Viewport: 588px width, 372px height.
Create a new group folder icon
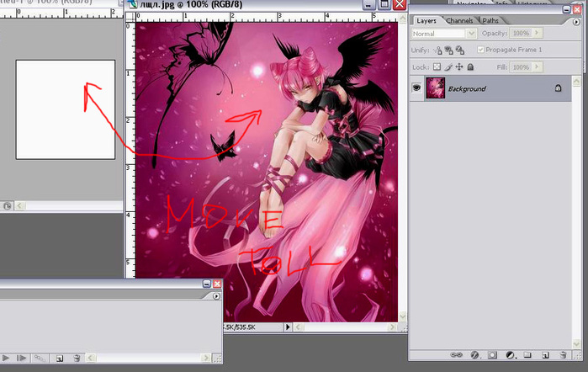(x=527, y=354)
